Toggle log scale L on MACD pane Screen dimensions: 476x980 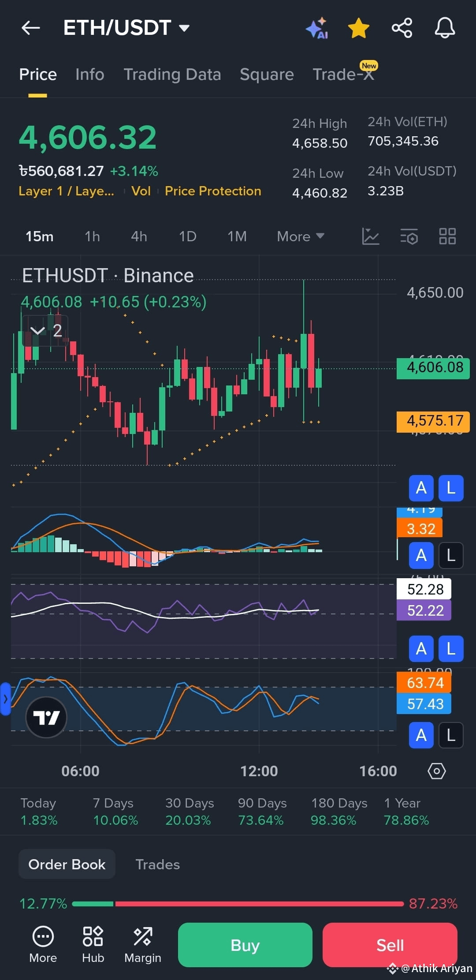click(x=451, y=555)
